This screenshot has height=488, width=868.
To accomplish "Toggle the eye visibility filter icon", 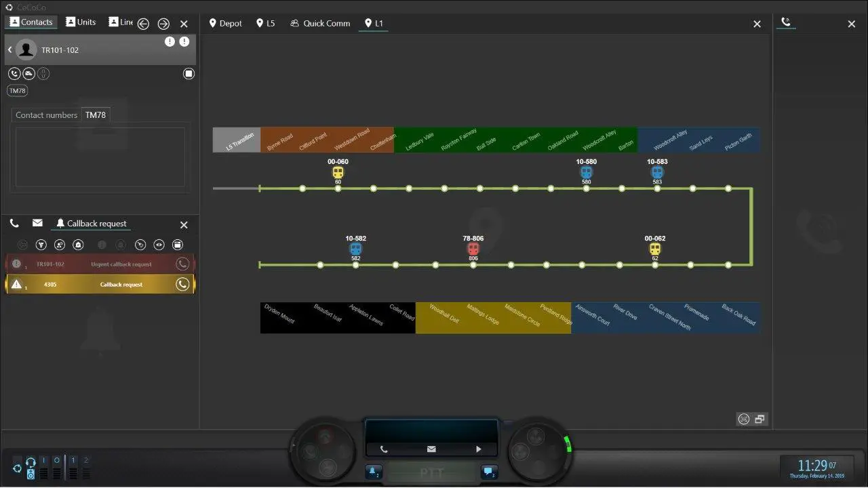I will (159, 245).
